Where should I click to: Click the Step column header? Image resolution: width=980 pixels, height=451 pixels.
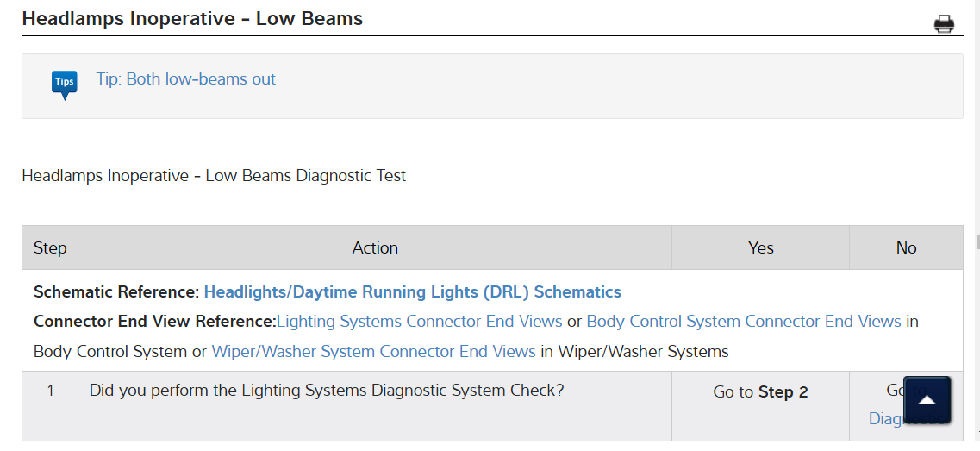pos(50,248)
